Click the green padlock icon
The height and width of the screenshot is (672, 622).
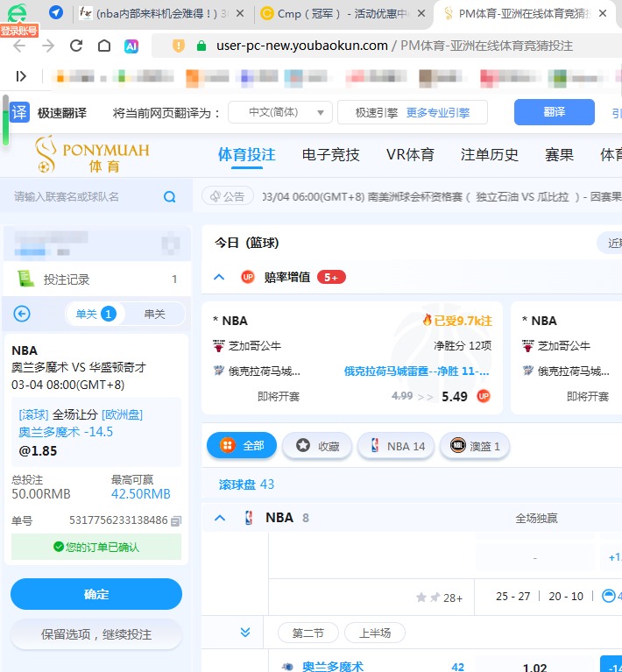pyautogui.click(x=201, y=46)
